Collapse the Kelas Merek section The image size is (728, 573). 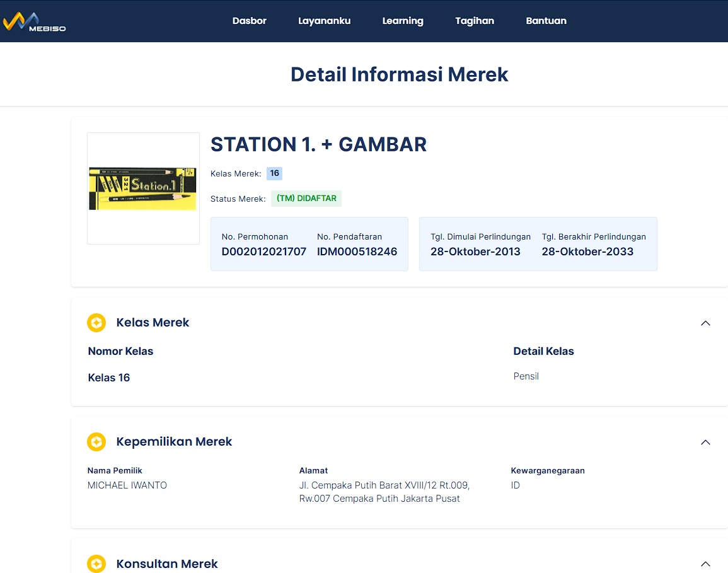(705, 323)
